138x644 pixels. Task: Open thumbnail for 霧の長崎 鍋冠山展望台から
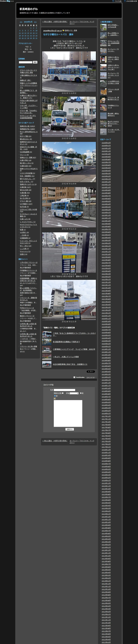[x=103, y=115]
